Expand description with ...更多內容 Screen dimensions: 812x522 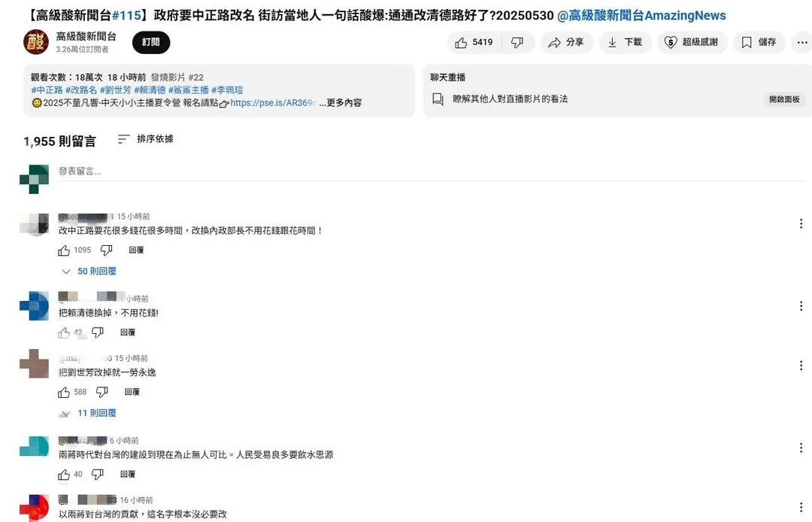pyautogui.click(x=341, y=102)
